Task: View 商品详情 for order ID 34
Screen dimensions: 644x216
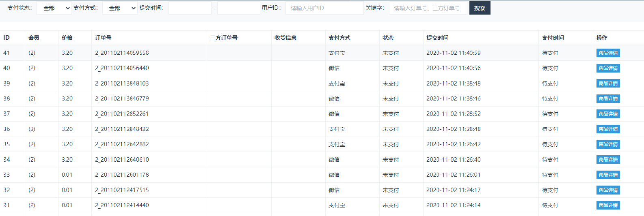Action: 608,160
